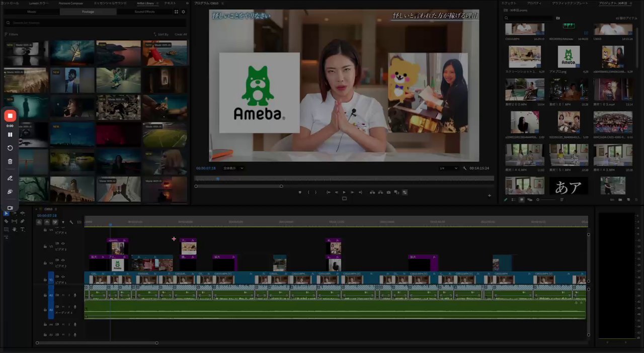The width and height of the screenshot is (644, 353).
Task: Switch to Sound Effects tab
Action: click(x=144, y=11)
